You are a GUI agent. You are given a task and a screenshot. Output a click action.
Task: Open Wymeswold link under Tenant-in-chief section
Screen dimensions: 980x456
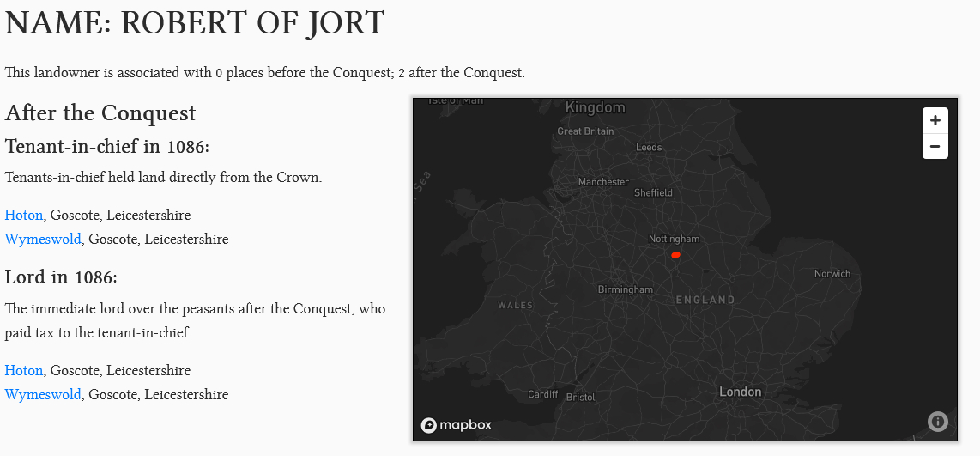43,239
